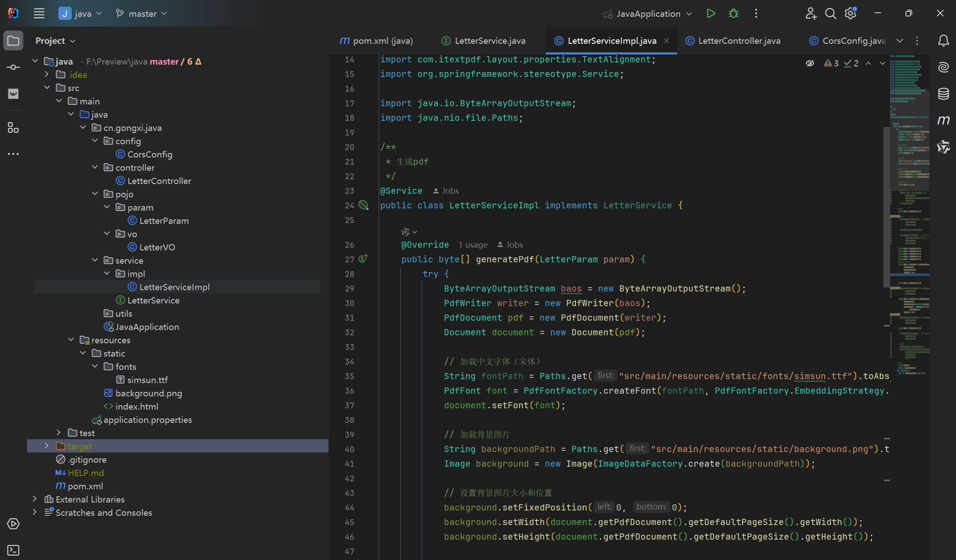Start debugging with the bug icon

[733, 13]
